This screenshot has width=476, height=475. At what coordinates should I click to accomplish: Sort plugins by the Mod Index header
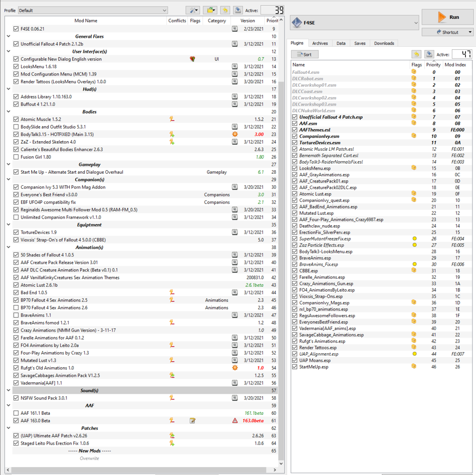455,65
